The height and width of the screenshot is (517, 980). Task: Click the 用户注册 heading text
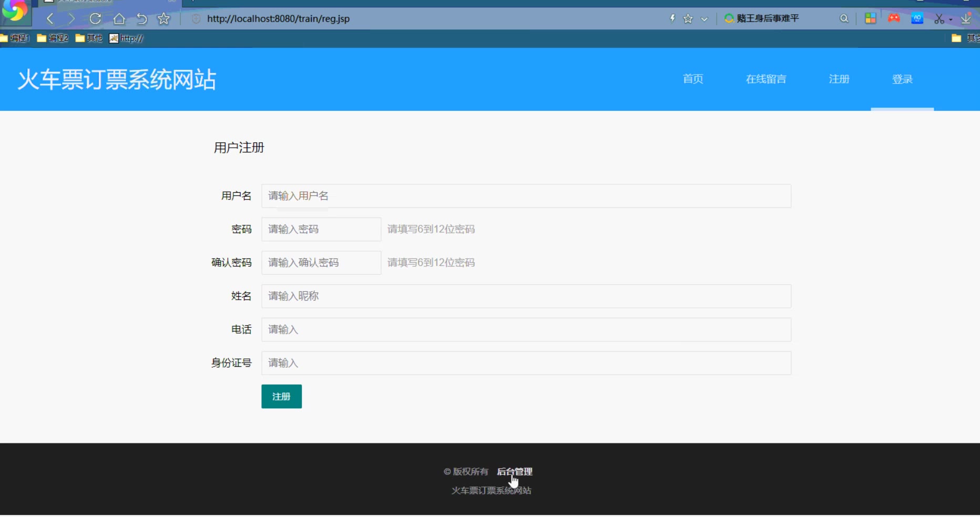239,148
